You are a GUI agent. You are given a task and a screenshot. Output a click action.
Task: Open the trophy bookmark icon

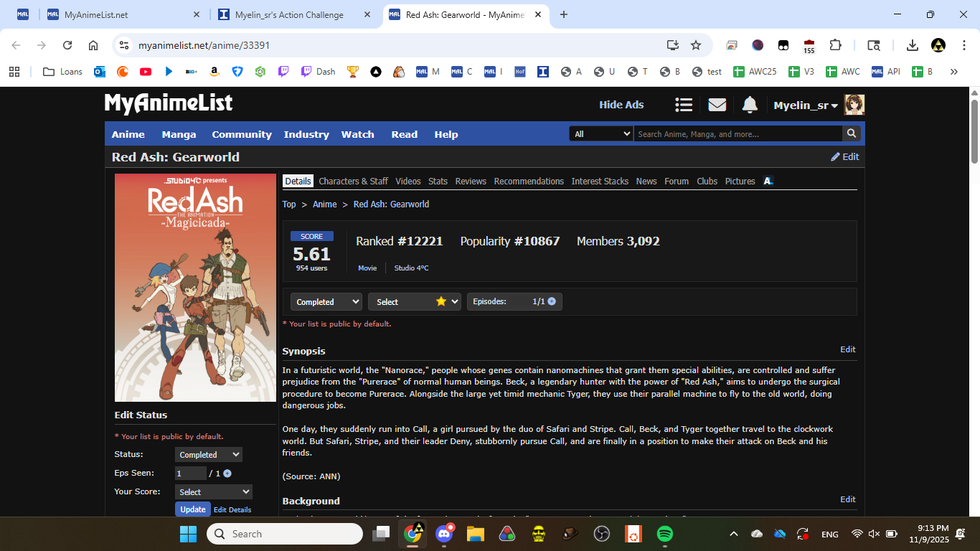pos(352,72)
